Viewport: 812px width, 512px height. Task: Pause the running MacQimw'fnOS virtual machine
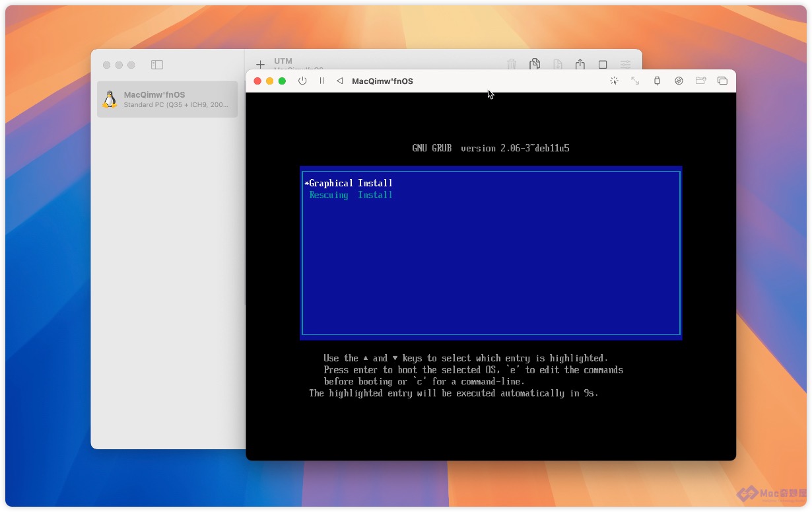pyautogui.click(x=321, y=81)
